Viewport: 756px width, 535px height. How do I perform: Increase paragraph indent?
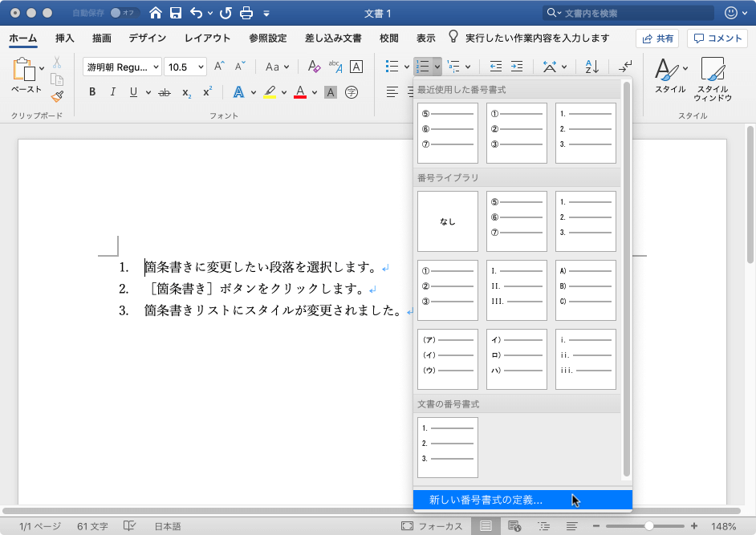click(517, 67)
